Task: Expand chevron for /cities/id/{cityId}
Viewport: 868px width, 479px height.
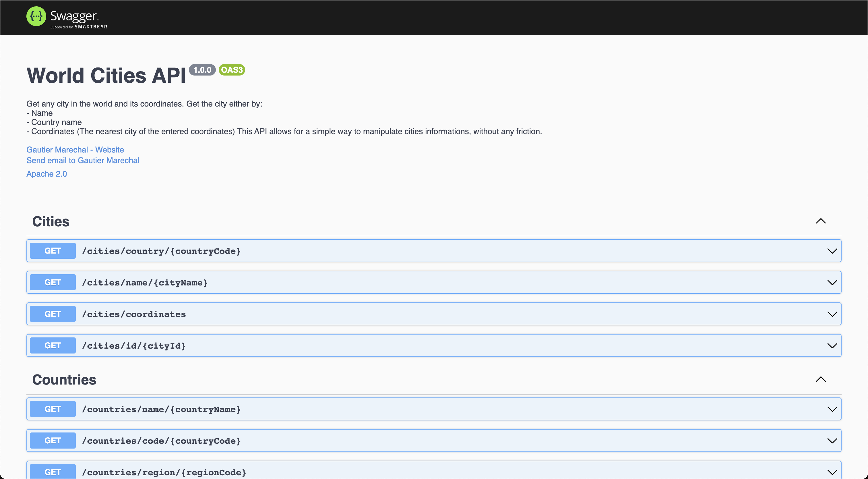Action: pos(832,345)
